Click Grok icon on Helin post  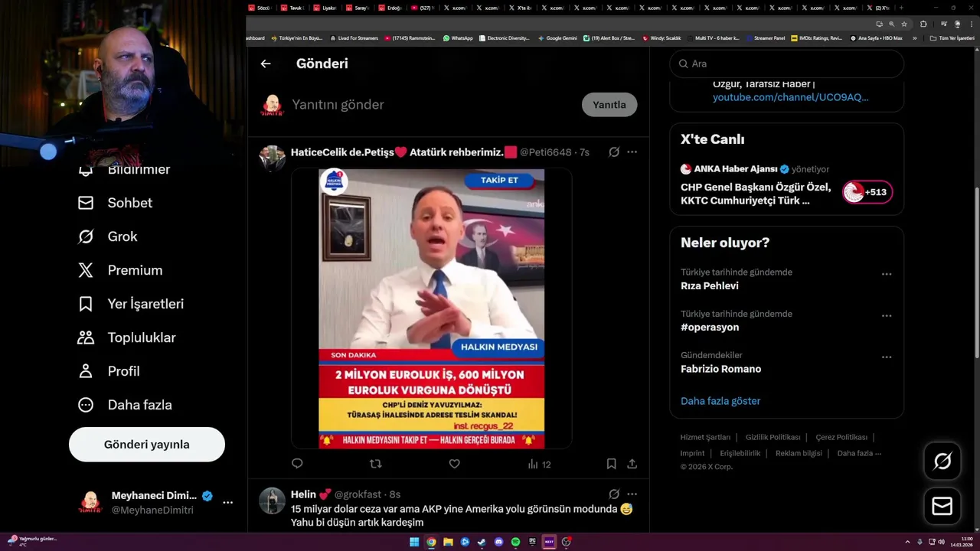(x=614, y=494)
